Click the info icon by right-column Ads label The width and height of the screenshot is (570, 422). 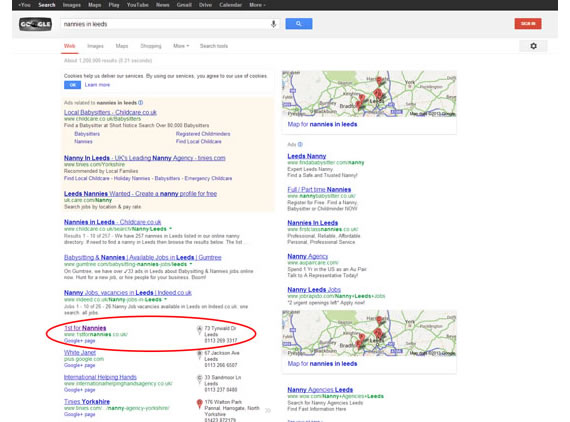[300, 145]
